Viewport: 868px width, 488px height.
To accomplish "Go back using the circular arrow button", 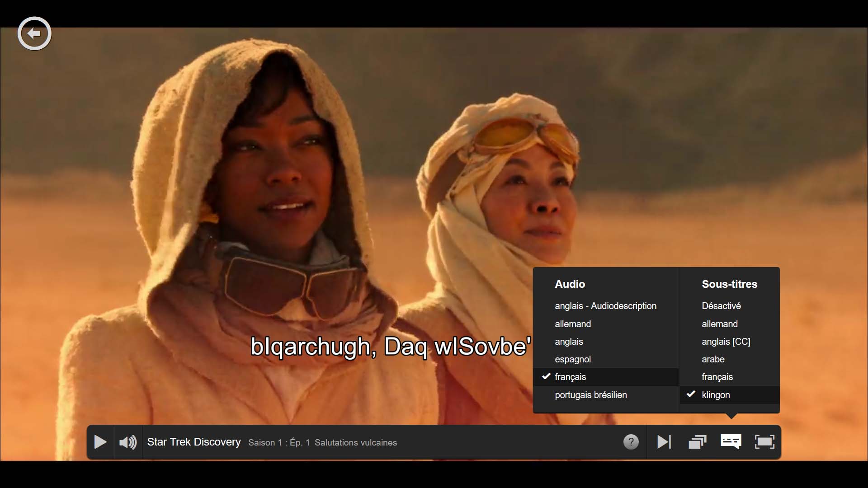I will [34, 33].
